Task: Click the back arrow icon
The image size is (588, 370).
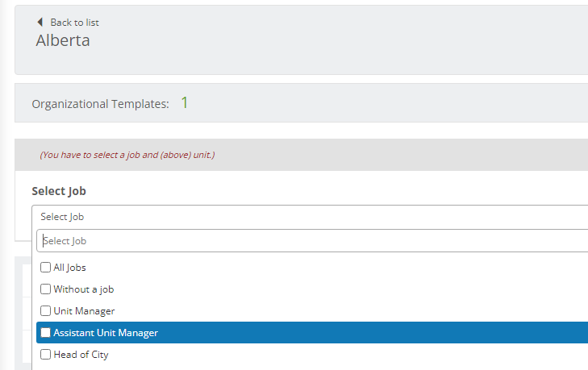Action: (x=40, y=23)
